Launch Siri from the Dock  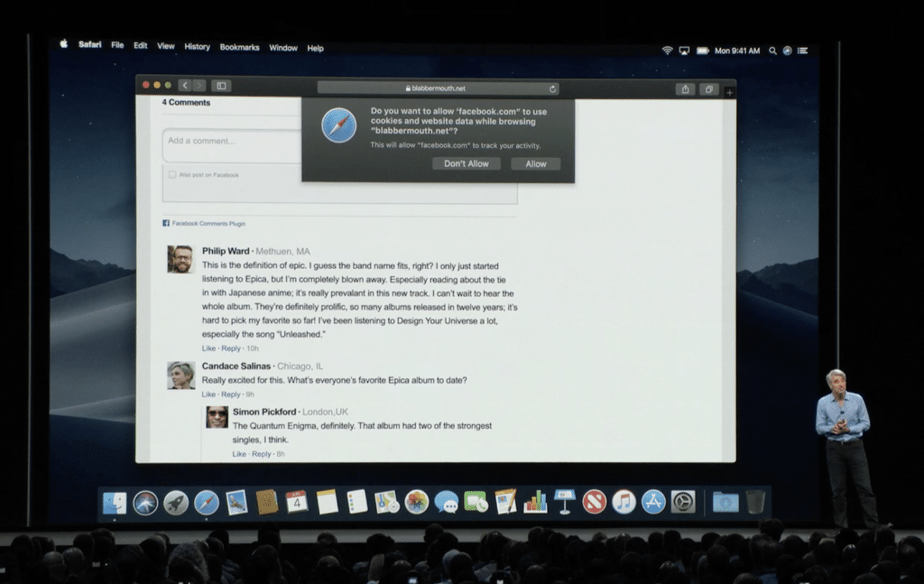coord(145,503)
